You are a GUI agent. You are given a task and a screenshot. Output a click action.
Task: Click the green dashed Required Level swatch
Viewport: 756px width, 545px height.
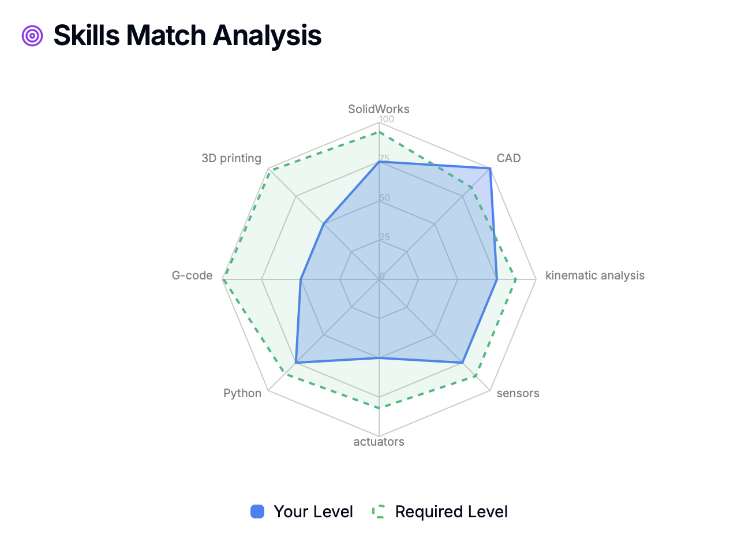[x=379, y=512]
